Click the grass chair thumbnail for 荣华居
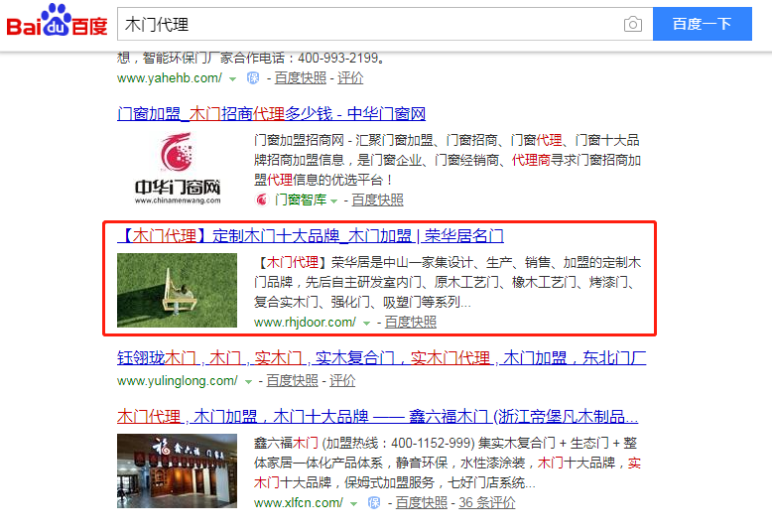This screenshot has width=772, height=532. pyautogui.click(x=177, y=290)
